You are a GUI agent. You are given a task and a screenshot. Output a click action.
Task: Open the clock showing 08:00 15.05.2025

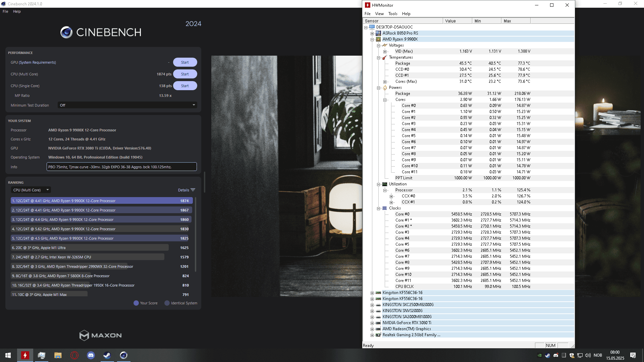[615, 355]
